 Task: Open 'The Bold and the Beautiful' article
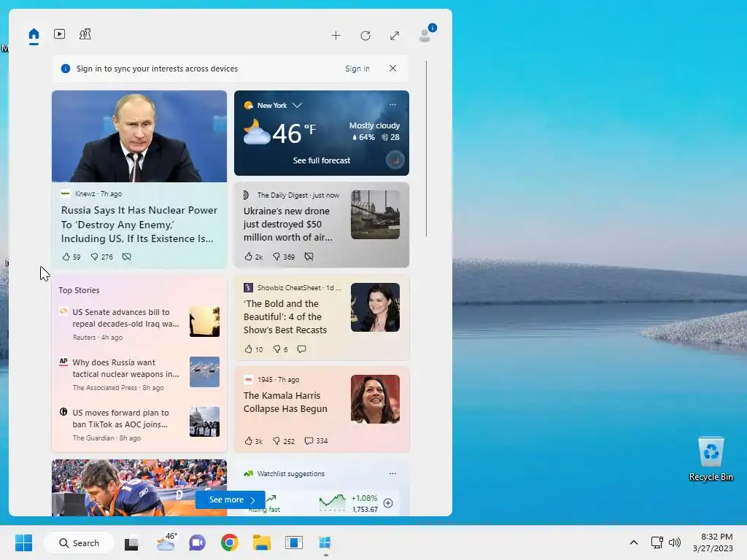tap(285, 316)
